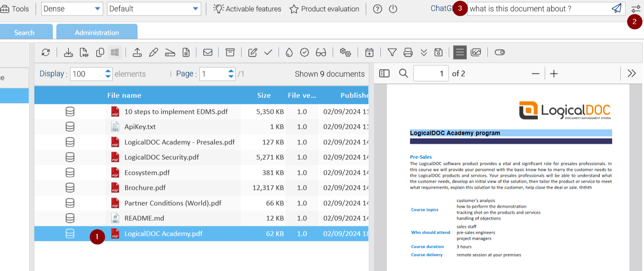644x271 pixels.
Task: Sort by the File version column header
Action: pos(302,95)
